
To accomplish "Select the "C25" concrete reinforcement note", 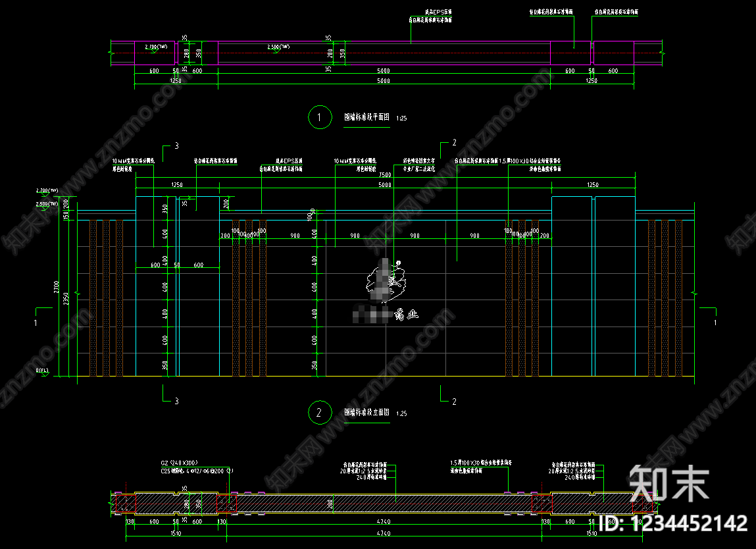I will (x=197, y=471).
